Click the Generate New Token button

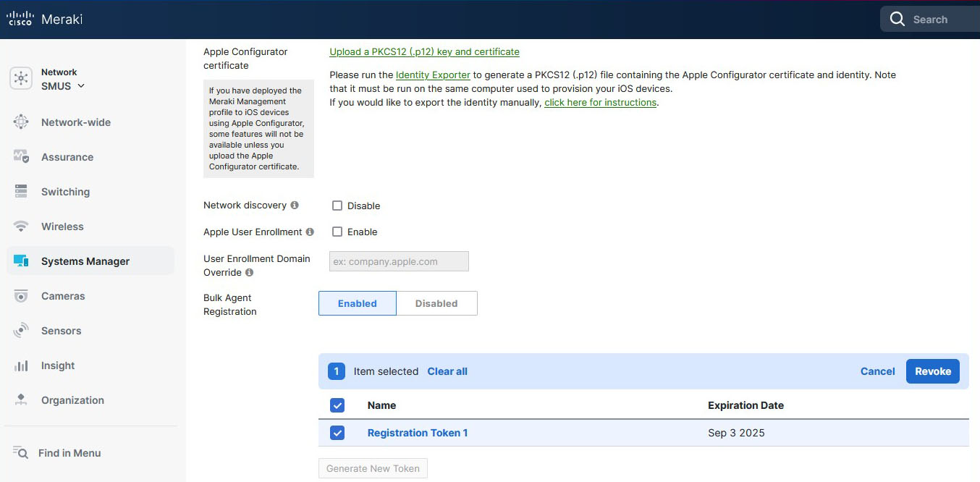pos(373,468)
